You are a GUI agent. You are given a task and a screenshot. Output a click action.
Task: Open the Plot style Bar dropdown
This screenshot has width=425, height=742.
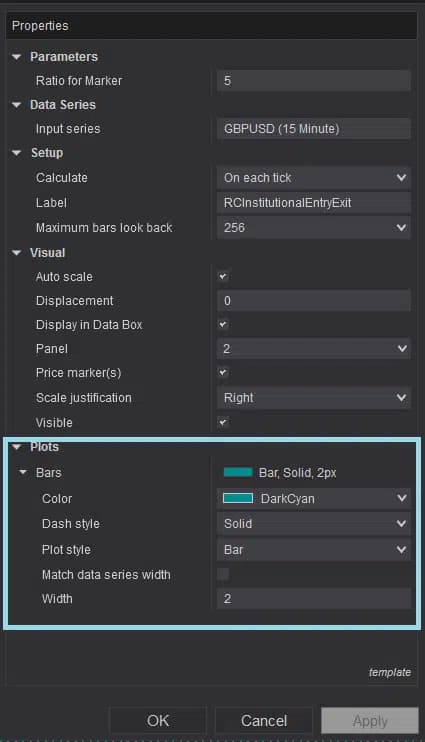(x=314, y=549)
